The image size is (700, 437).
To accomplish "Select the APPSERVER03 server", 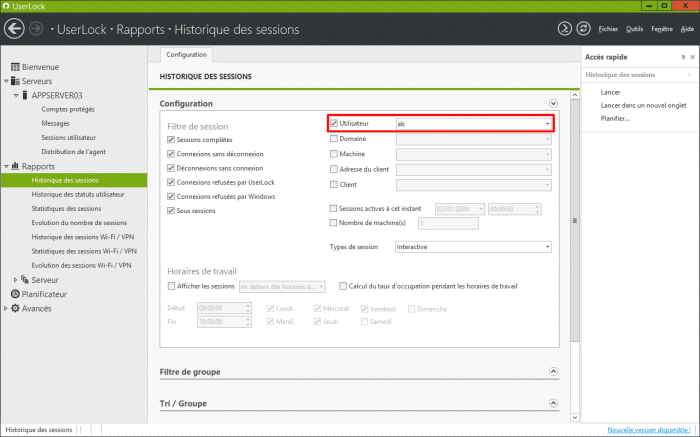I will tap(57, 96).
